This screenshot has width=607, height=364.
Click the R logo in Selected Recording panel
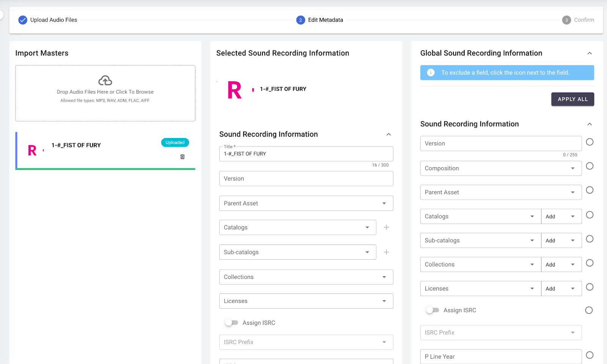pos(234,90)
